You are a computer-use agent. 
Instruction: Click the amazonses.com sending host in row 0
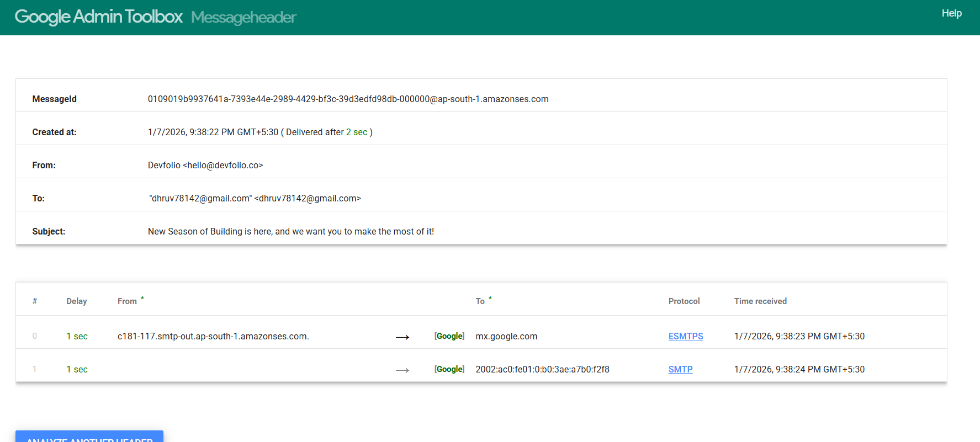pos(213,336)
